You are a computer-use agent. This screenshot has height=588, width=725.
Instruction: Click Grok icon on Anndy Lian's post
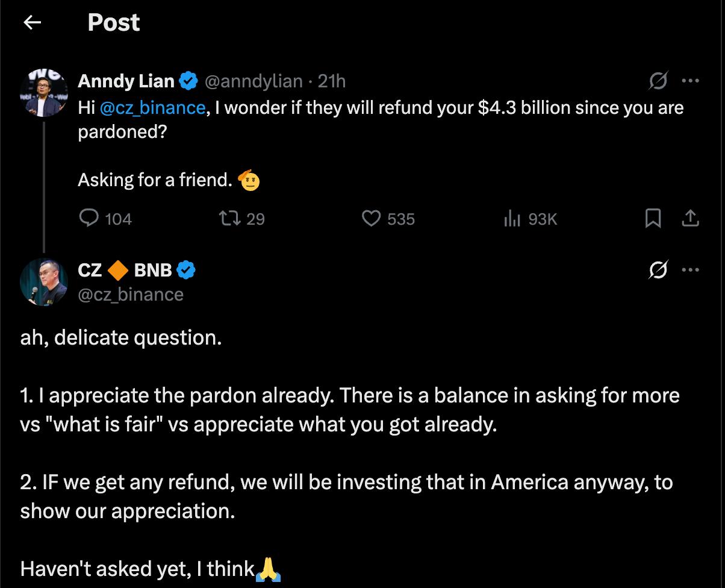658,81
